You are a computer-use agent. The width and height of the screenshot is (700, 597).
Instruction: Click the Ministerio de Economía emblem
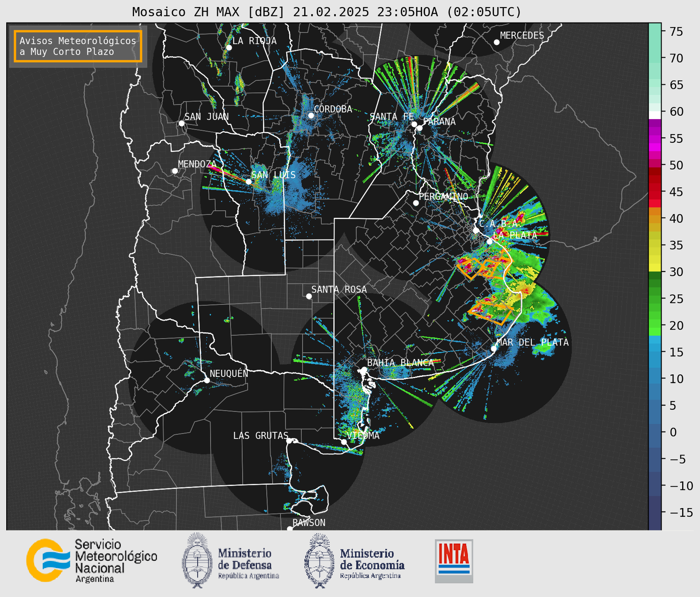point(320,561)
